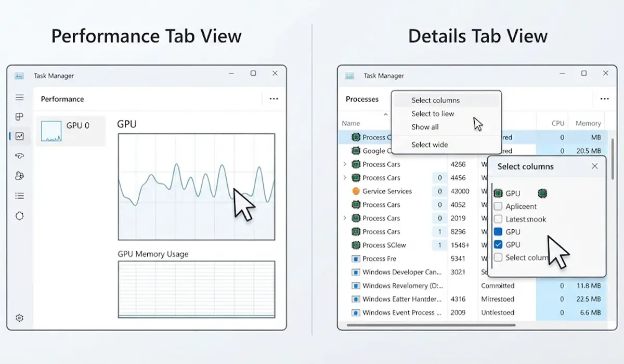The image size is (624, 364).
Task: Click the more options ellipsis beside Performance
Action: pos(274,99)
